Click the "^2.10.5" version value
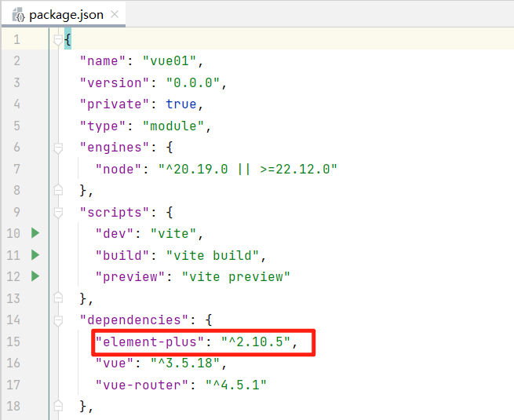Image resolution: width=514 pixels, height=420 pixels. point(256,341)
